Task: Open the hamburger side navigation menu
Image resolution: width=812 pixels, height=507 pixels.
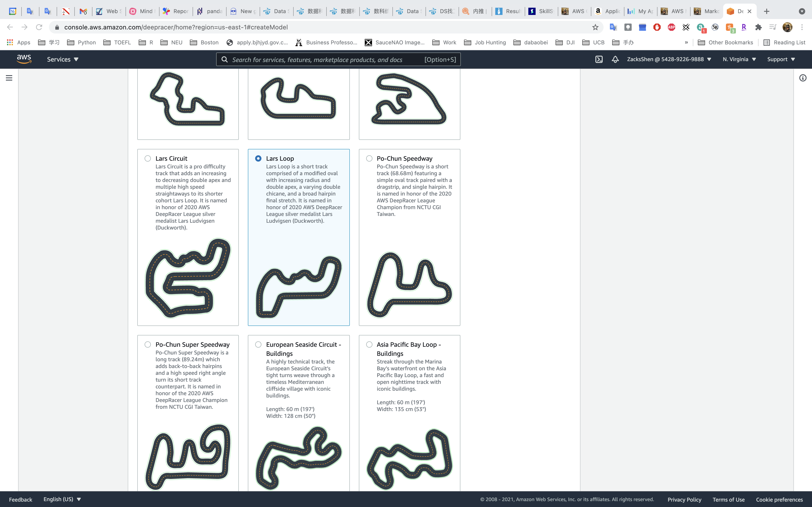Action: point(9,78)
